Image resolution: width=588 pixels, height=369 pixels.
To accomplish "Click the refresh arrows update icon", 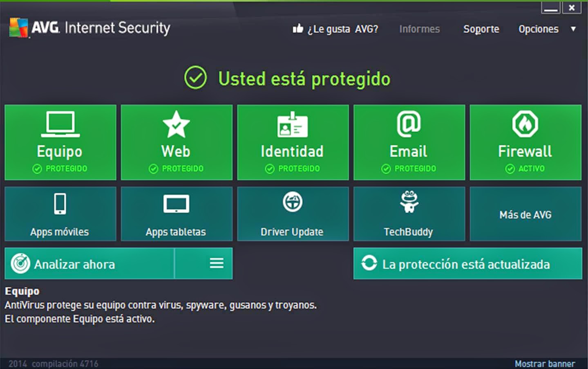I will click(369, 263).
